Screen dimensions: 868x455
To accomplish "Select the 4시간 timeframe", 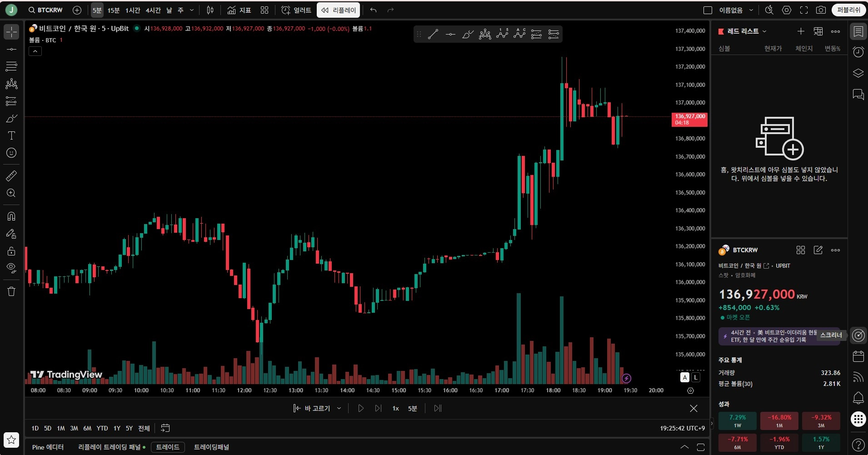I will 153,10.
